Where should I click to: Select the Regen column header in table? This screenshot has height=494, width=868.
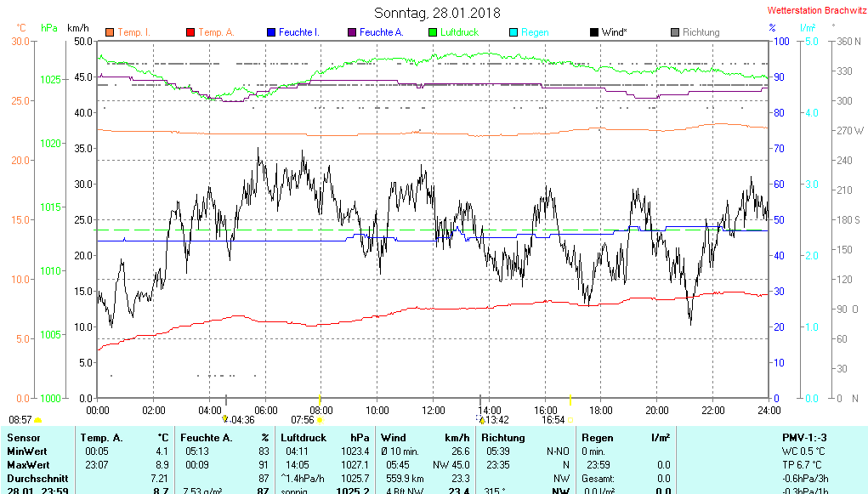point(598,438)
